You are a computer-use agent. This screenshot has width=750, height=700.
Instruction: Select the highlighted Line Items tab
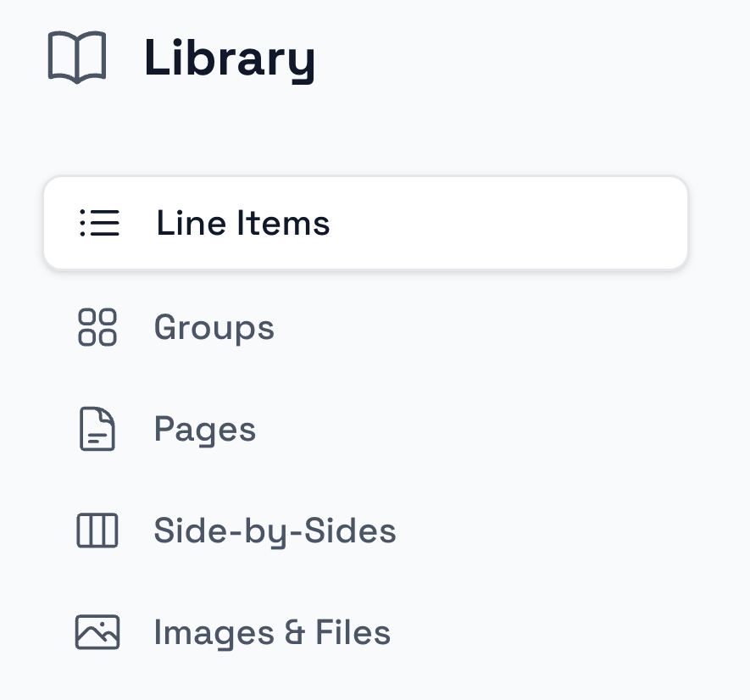pyautogui.click(x=364, y=223)
